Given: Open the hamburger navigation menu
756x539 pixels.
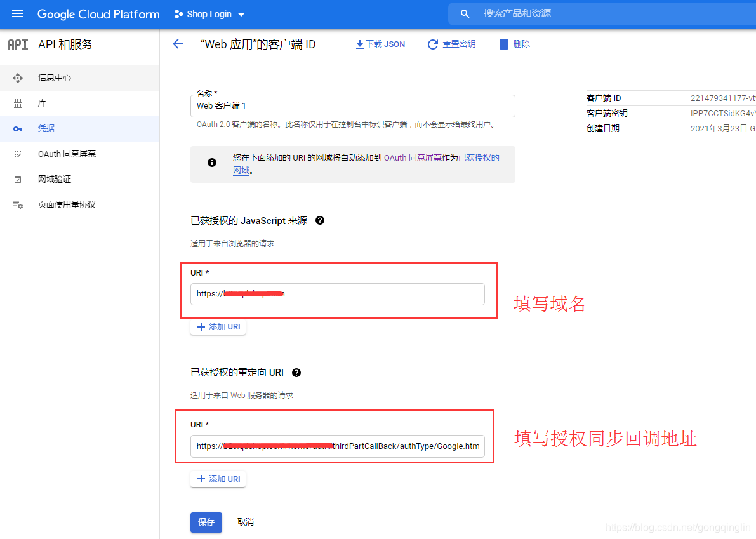Looking at the screenshot, I should pos(18,13).
